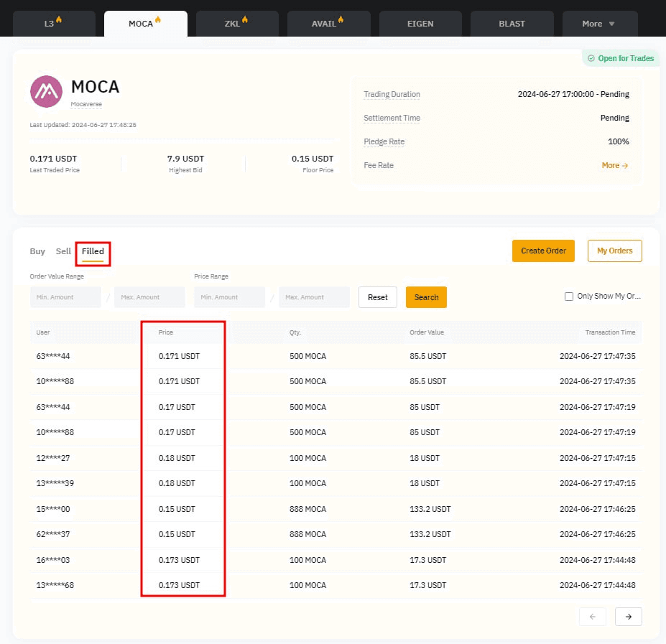The width and height of the screenshot is (666, 644).
Task: Toggle Only Show My Orders checkbox
Action: (569, 297)
